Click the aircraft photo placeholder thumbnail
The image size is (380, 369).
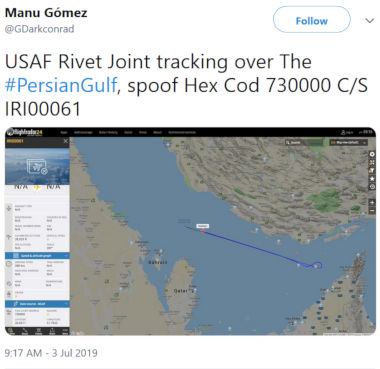click(37, 167)
